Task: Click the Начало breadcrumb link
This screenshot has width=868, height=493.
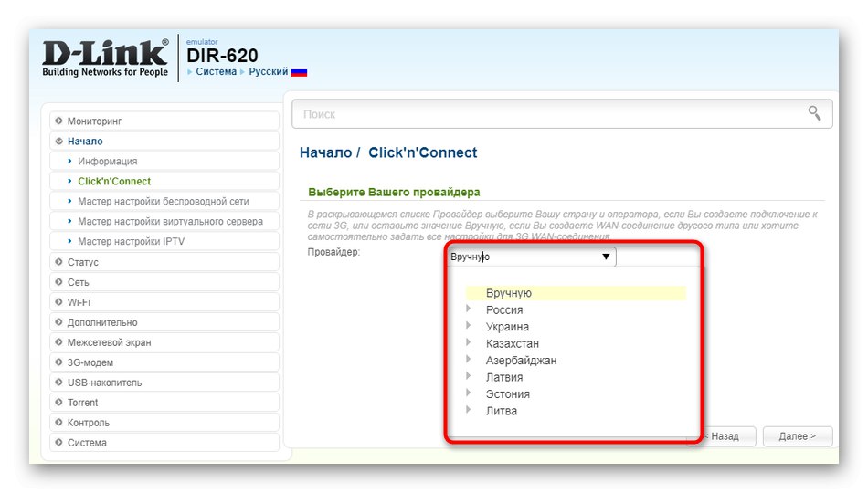Action: point(325,152)
